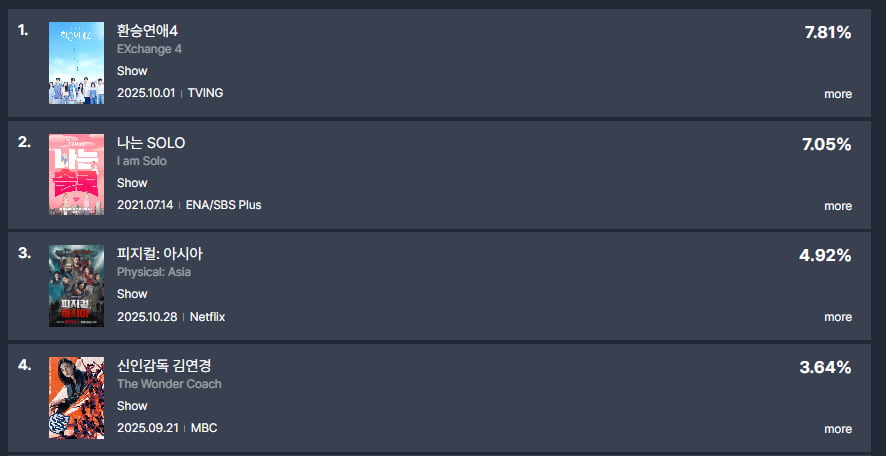Select the TVING platform label
The width and height of the screenshot is (886, 456).
[205, 93]
